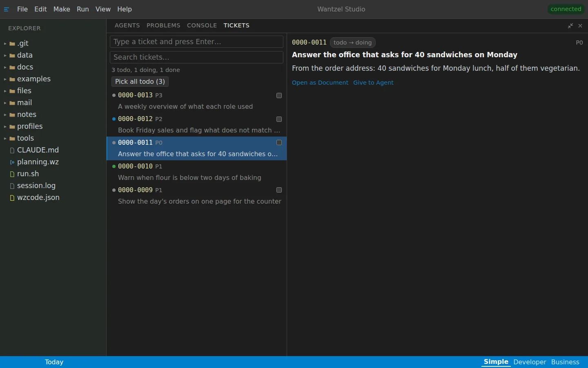
Task: Expand the tools folder
Action: click(5, 139)
